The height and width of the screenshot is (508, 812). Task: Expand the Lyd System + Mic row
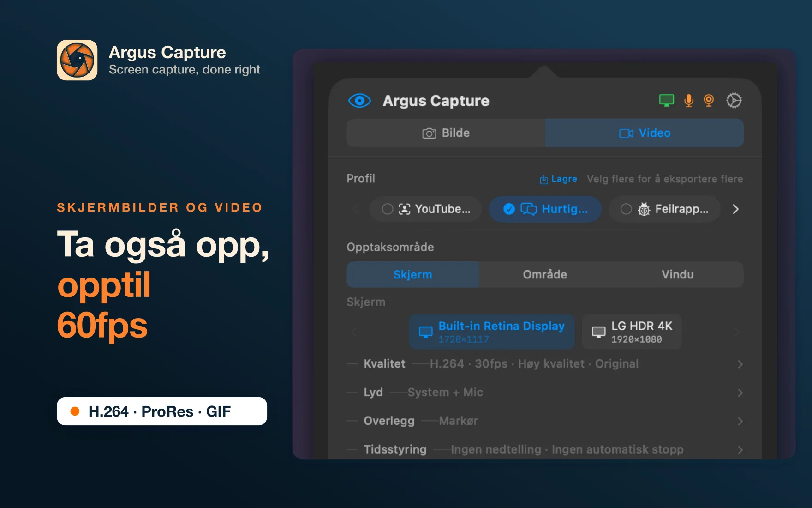(545, 393)
